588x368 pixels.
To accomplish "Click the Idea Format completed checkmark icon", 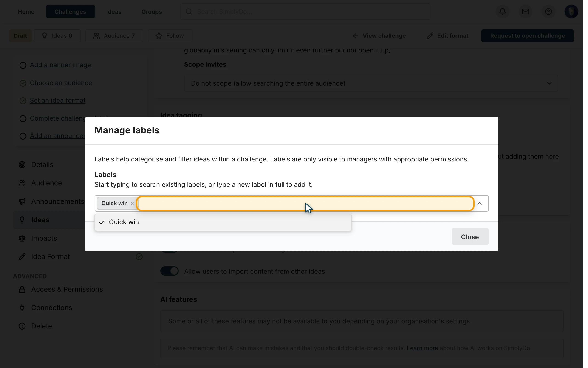I will coord(139,257).
